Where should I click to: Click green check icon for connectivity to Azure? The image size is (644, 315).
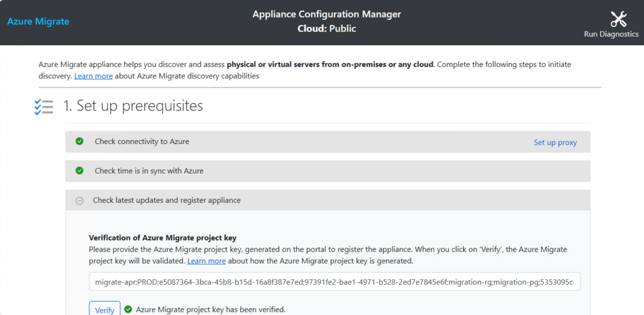pyautogui.click(x=80, y=141)
